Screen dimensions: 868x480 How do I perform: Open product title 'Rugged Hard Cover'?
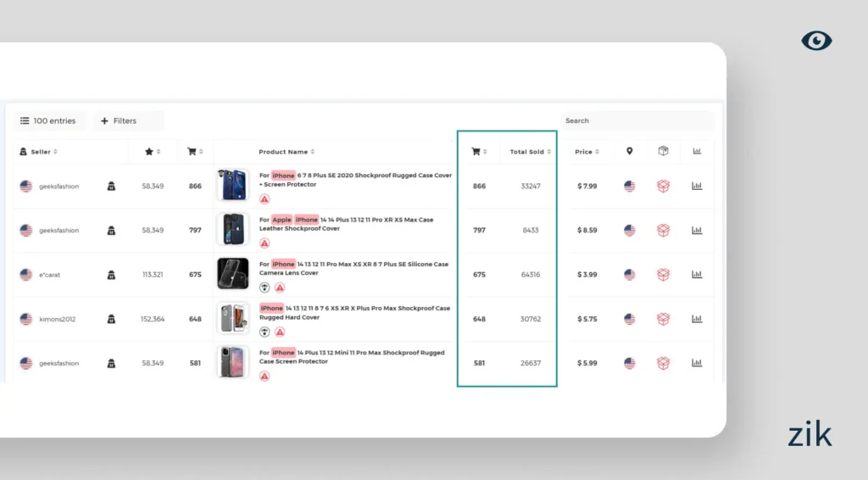click(x=354, y=313)
